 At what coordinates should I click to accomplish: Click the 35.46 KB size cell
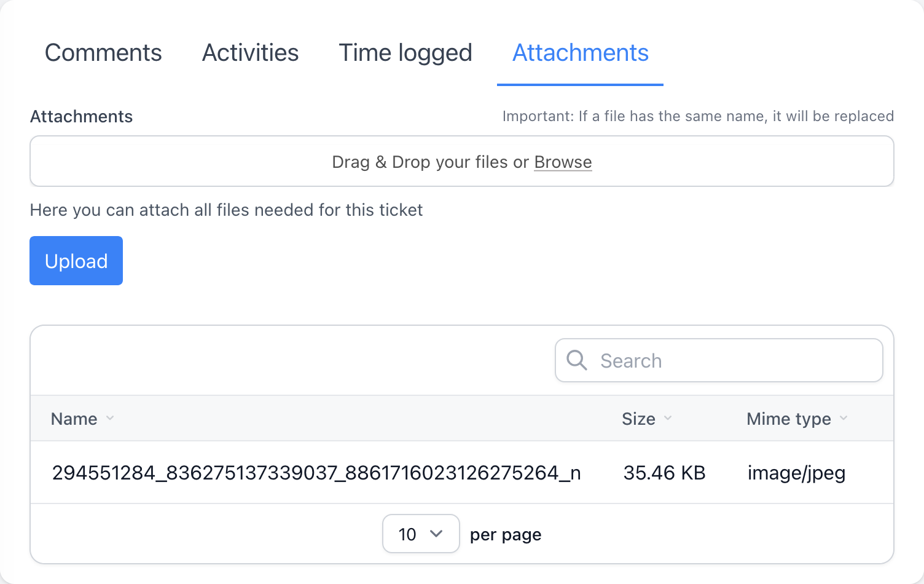664,473
